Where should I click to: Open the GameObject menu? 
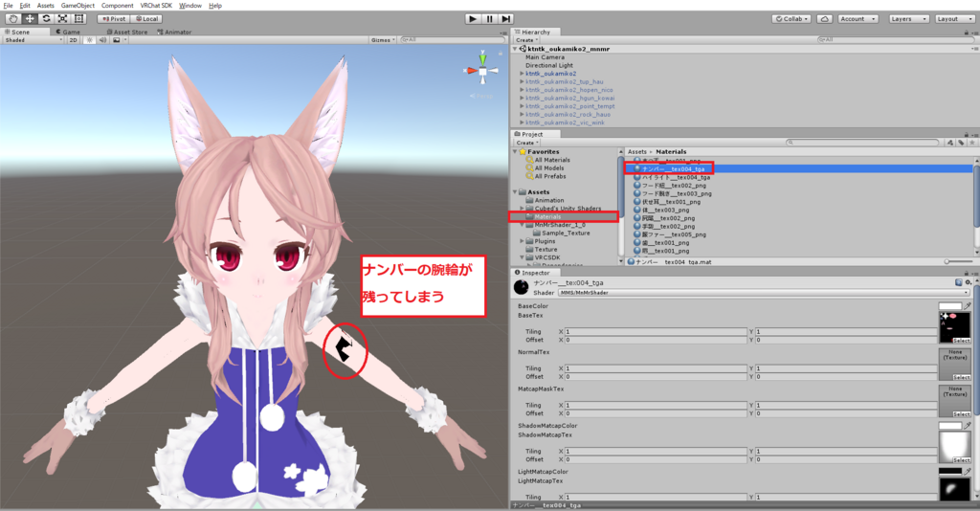click(x=78, y=5)
